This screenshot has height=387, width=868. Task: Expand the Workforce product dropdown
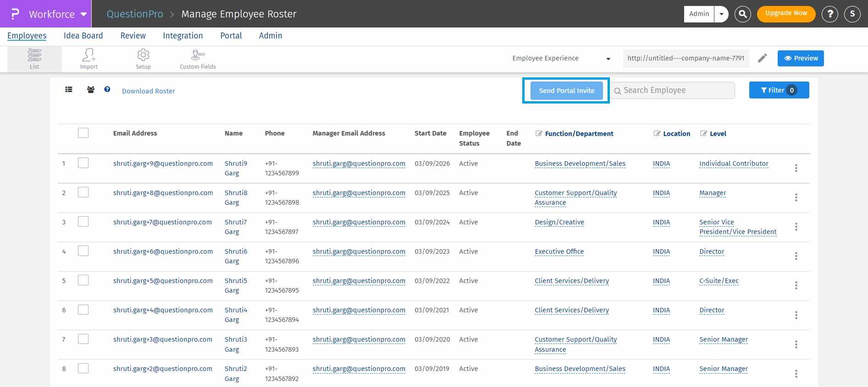pos(83,14)
